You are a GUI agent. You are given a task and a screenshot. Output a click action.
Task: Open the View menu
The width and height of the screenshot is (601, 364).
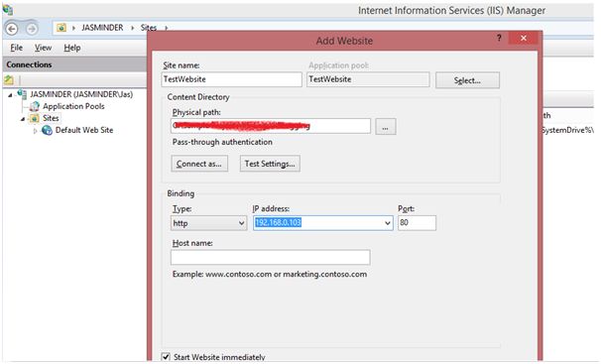tap(43, 48)
